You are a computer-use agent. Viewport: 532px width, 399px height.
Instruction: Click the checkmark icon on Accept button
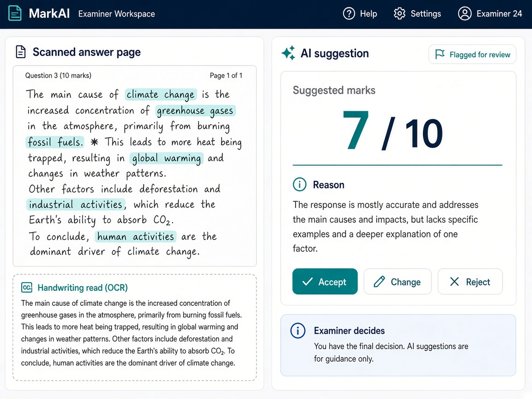pos(308,282)
